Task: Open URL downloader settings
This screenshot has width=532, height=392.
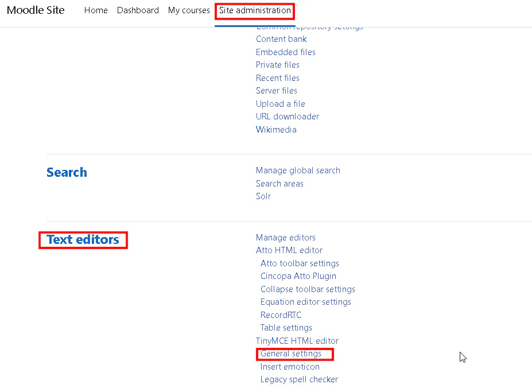Action: point(288,117)
